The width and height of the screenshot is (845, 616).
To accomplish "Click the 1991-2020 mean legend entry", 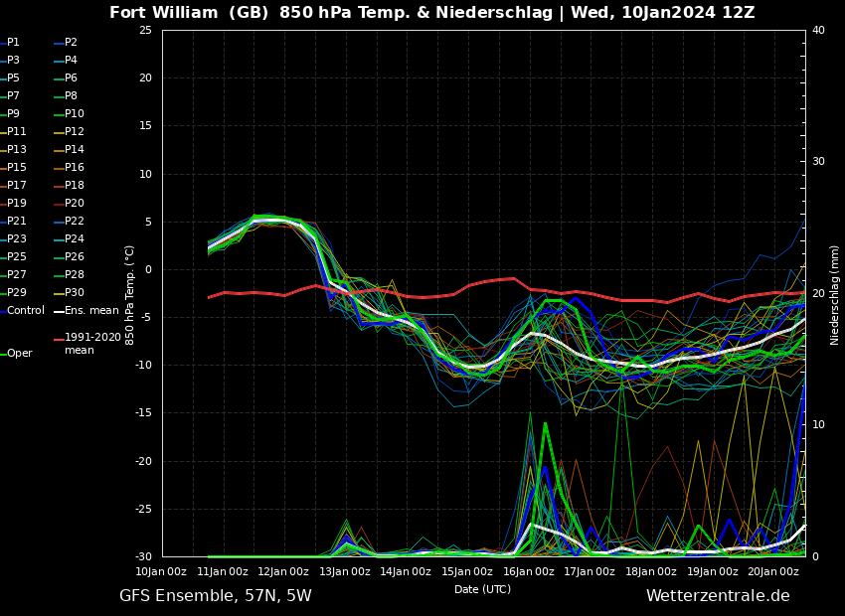I will (x=92, y=344).
